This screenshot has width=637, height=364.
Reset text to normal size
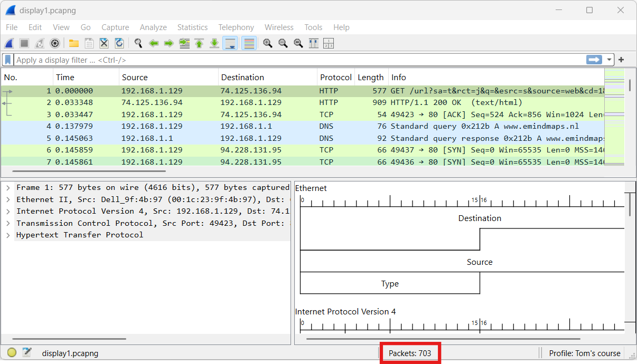(x=298, y=43)
